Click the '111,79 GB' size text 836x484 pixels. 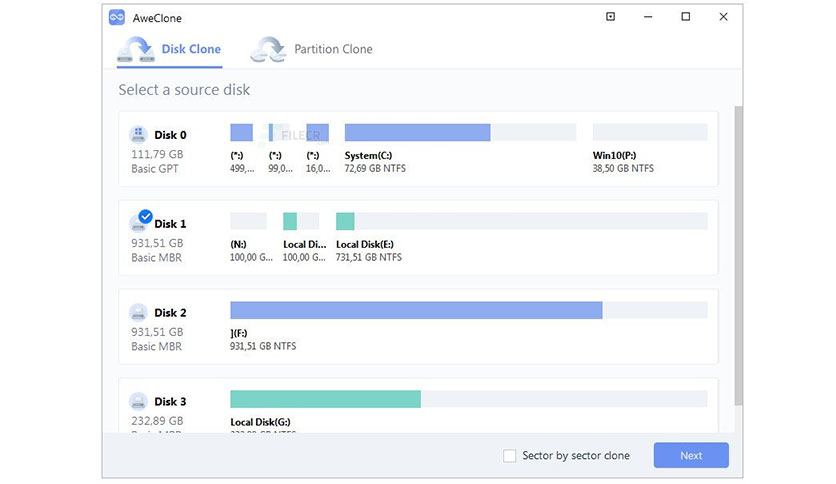coord(157,154)
